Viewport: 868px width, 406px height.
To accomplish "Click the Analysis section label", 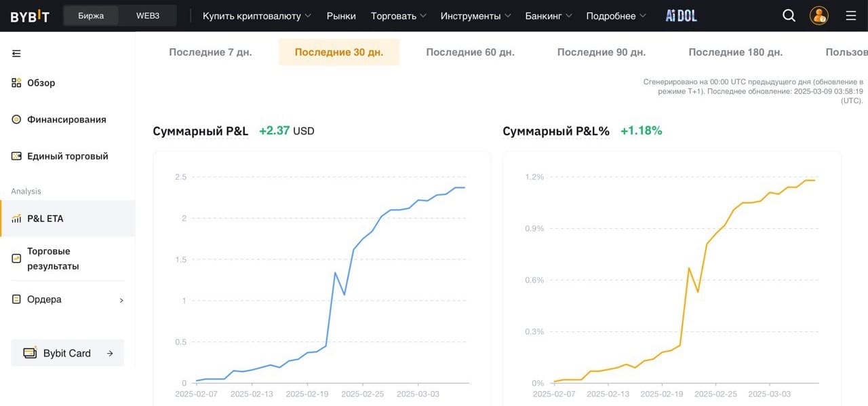I will (x=26, y=191).
